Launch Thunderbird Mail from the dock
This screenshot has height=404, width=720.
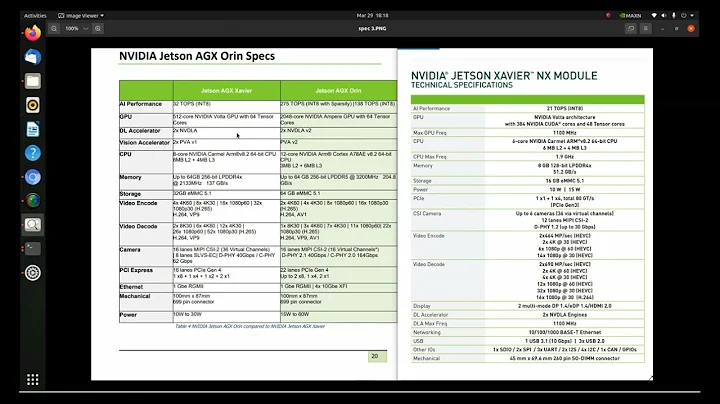(33, 57)
